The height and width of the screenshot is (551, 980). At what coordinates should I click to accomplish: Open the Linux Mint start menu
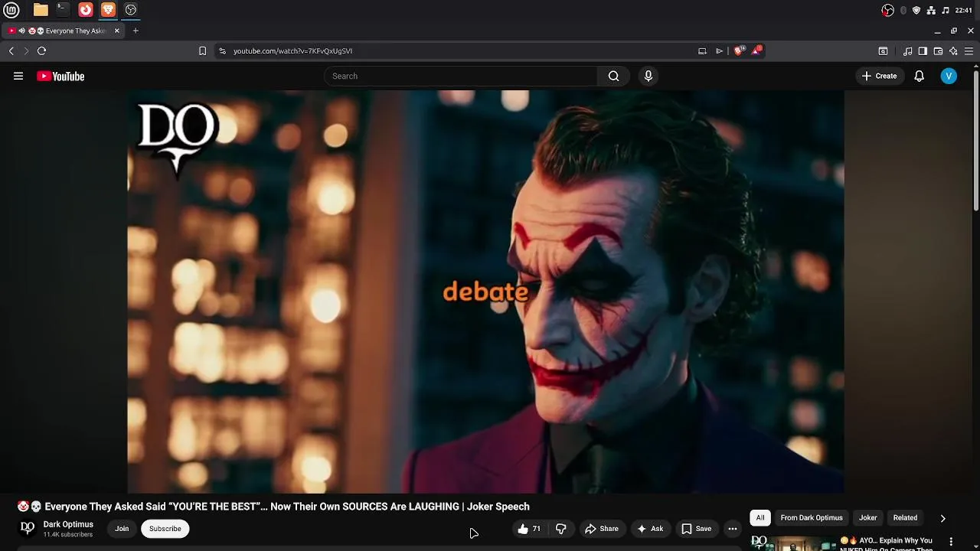click(x=11, y=10)
